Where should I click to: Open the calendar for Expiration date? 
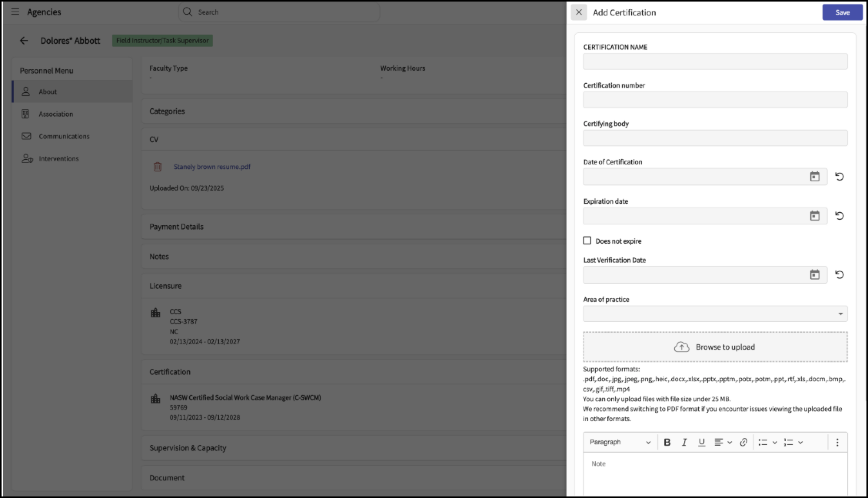tap(815, 216)
